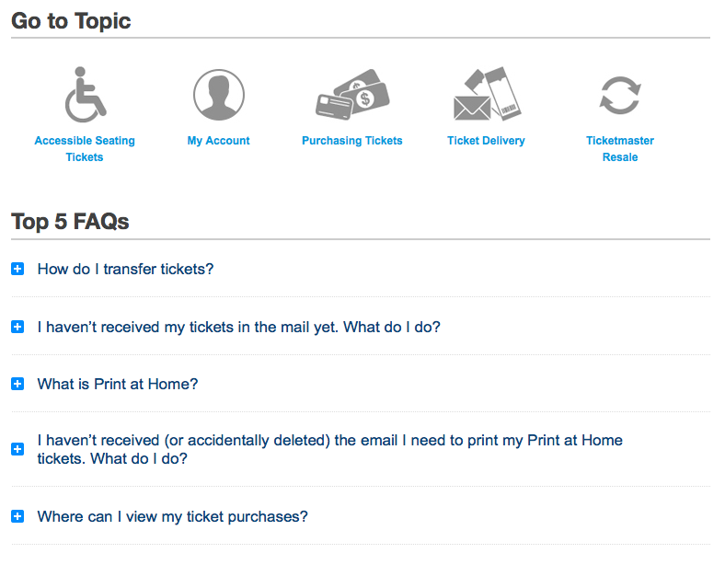Click the Purchasing Tickets cash and card icon

click(x=351, y=95)
